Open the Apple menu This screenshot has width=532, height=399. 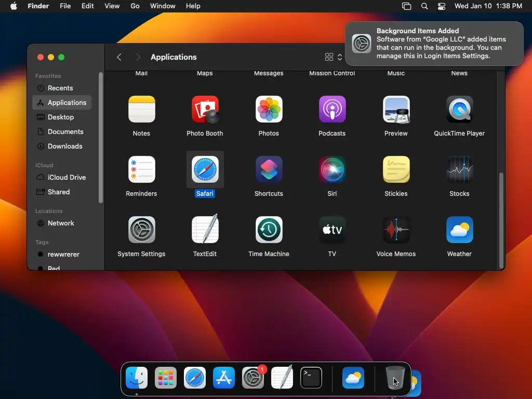pos(14,6)
